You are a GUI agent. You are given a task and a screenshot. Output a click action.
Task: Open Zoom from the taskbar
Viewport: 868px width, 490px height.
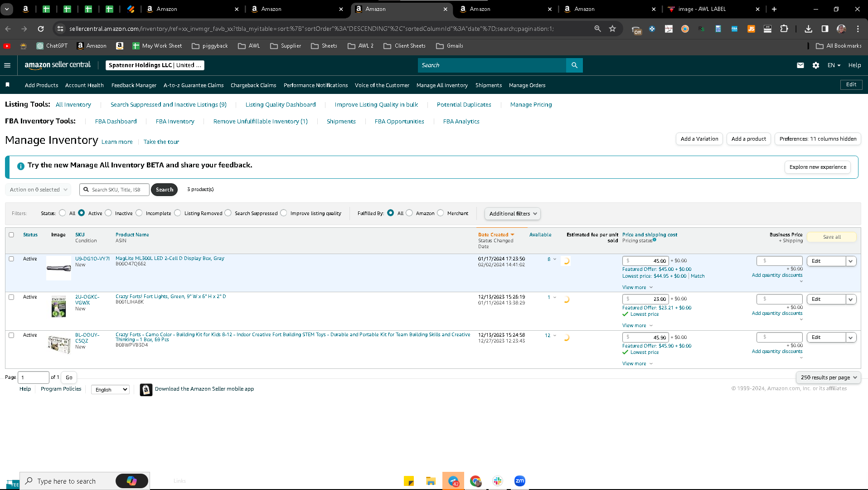(520, 481)
